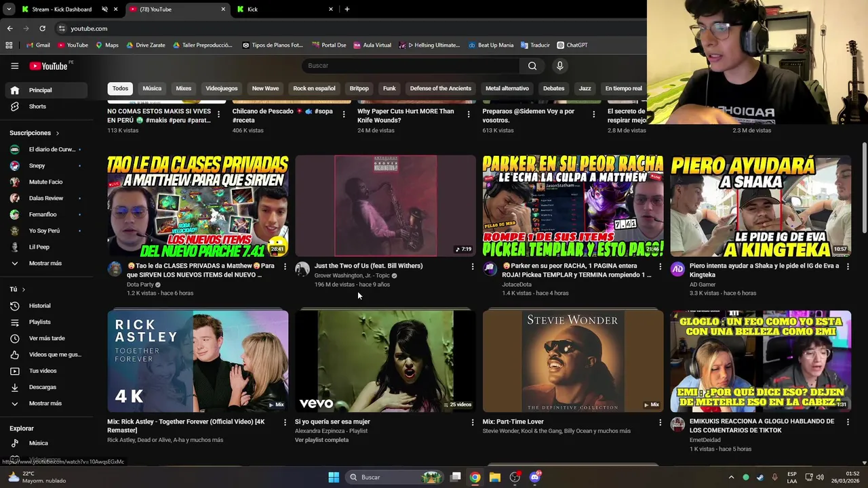Open a new browser tab
Viewport: 868px width, 488px height.
[x=347, y=9]
